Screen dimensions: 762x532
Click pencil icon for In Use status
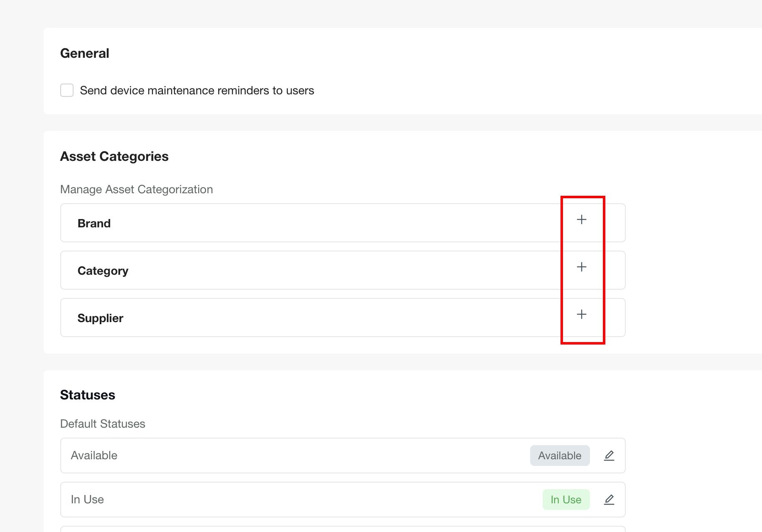609,500
